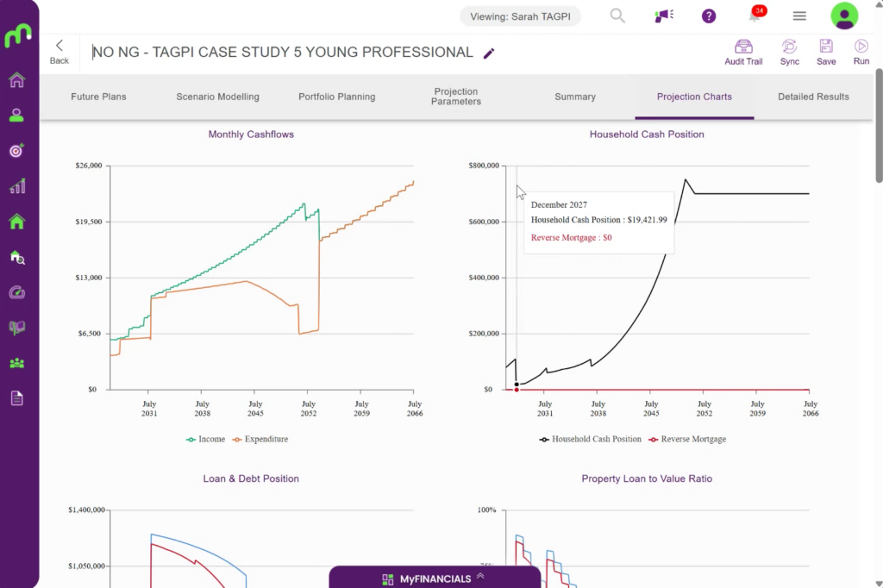Open the hamburger menu
This screenshot has width=883, height=588.
799,16
